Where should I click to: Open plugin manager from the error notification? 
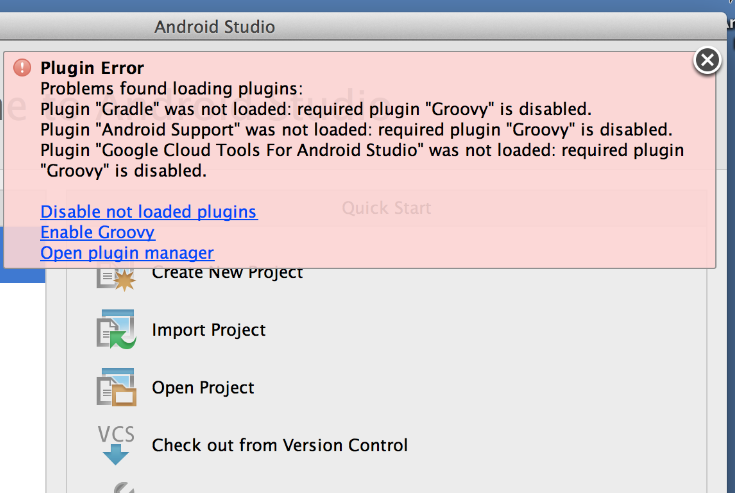tap(127, 253)
